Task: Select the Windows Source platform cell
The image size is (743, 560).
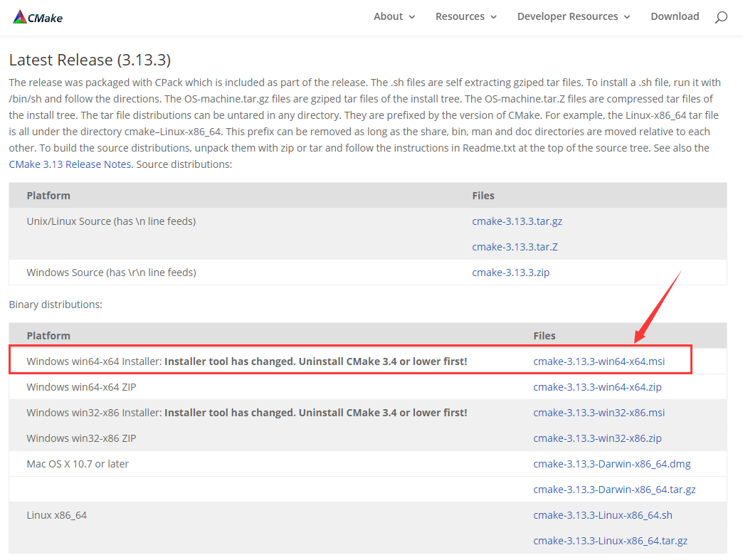Action: coord(111,273)
